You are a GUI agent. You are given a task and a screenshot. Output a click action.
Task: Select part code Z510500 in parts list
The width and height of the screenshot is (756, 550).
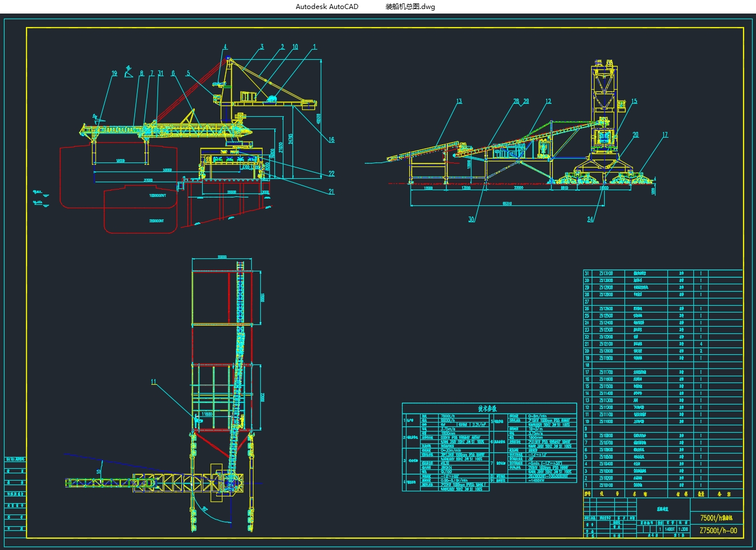point(606,457)
